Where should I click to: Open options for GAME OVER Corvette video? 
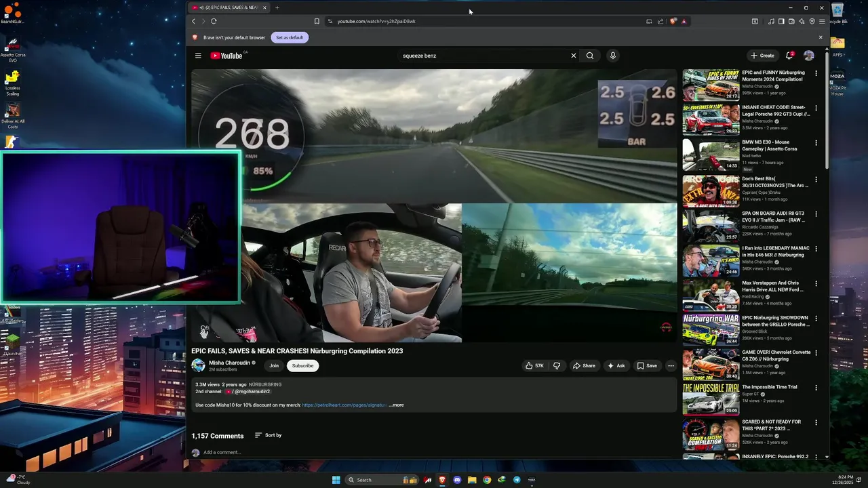(x=816, y=353)
